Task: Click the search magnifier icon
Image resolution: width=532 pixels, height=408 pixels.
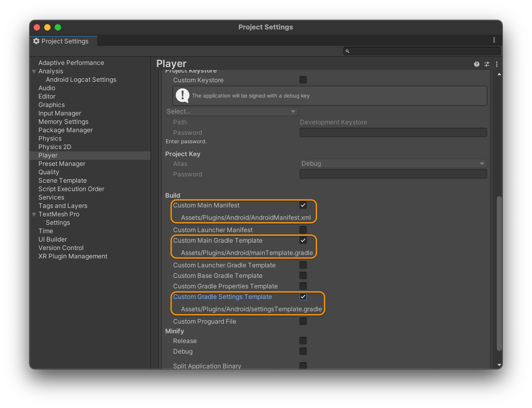Action: coord(347,51)
